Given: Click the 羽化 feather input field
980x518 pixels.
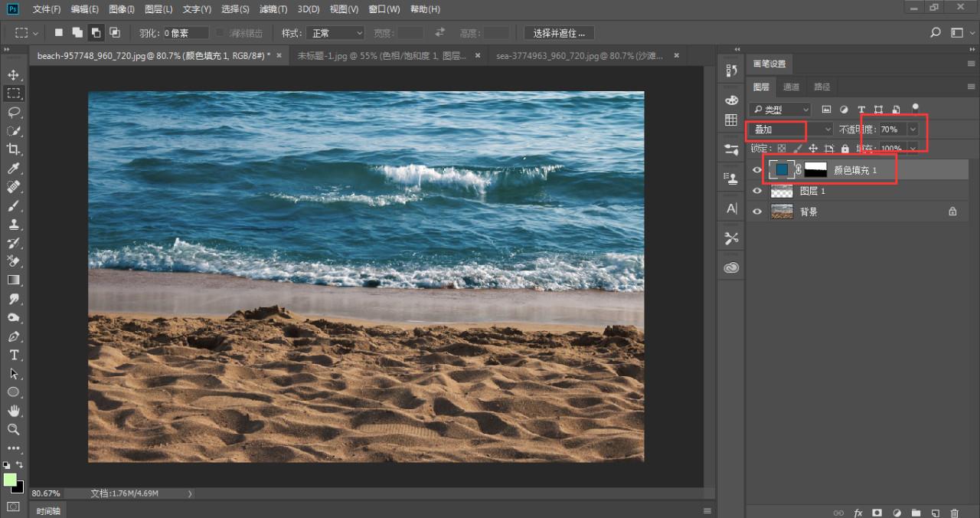Looking at the screenshot, I should (185, 33).
